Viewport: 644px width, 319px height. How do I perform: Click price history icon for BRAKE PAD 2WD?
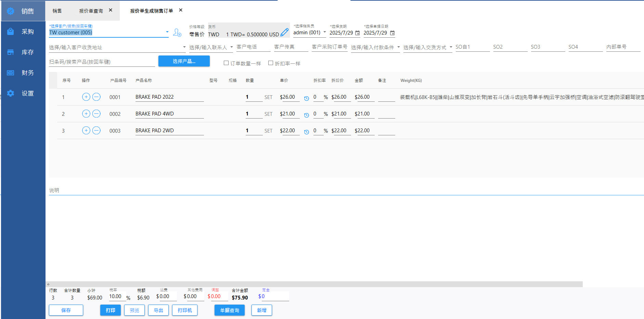tap(307, 132)
